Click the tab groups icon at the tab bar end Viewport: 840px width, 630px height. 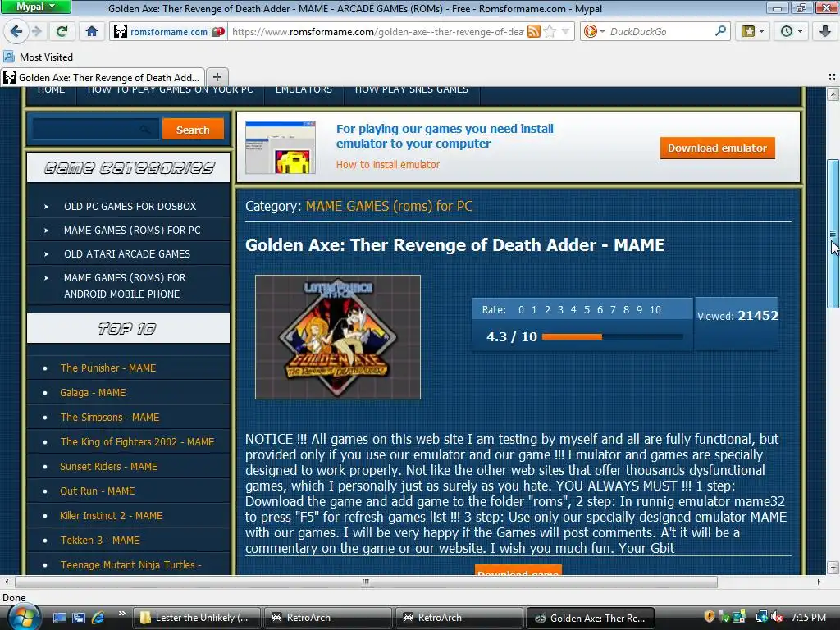pos(832,77)
